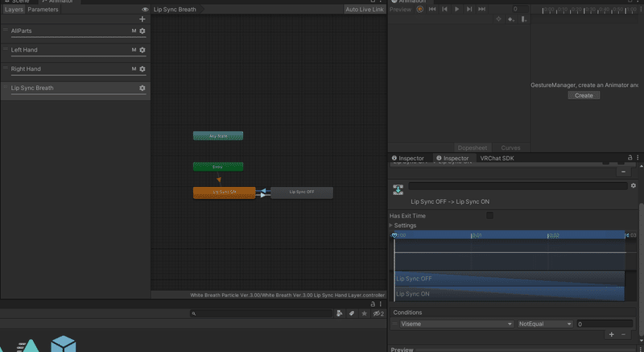
Task: Click search magnifier icon in Project panel
Action: click(x=194, y=313)
